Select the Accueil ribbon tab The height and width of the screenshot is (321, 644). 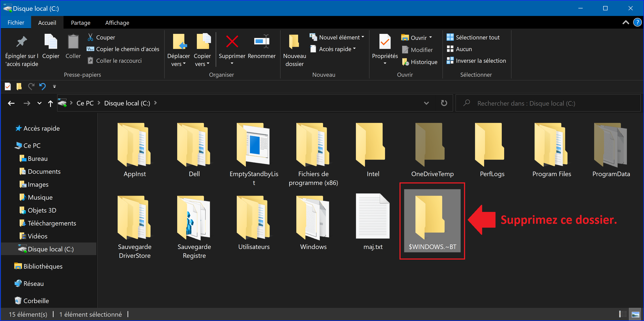47,22
